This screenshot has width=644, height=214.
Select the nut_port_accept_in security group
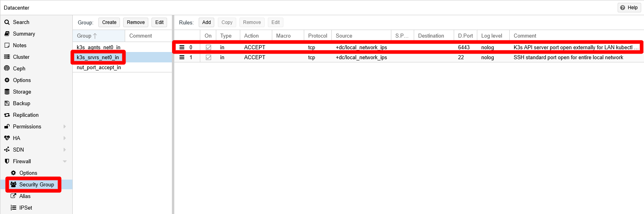click(x=99, y=67)
